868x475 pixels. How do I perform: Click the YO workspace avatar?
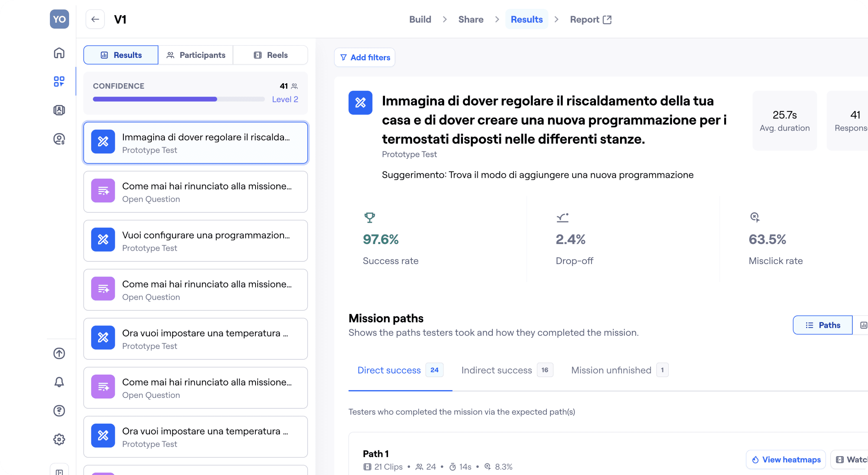(x=59, y=19)
